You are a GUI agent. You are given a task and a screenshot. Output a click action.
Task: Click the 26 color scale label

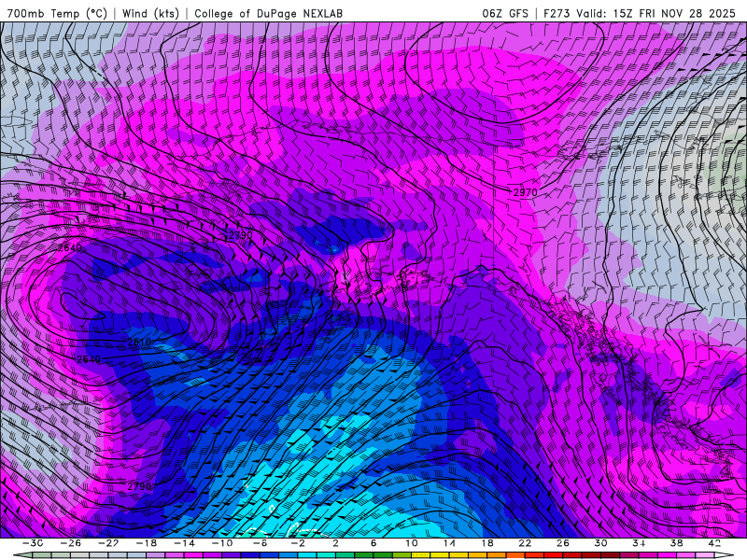click(x=563, y=543)
